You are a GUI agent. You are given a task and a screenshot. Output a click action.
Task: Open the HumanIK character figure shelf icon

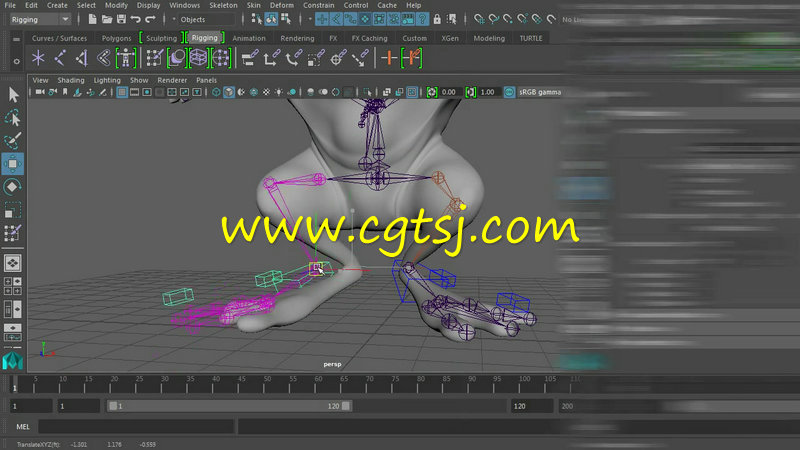tap(126, 58)
